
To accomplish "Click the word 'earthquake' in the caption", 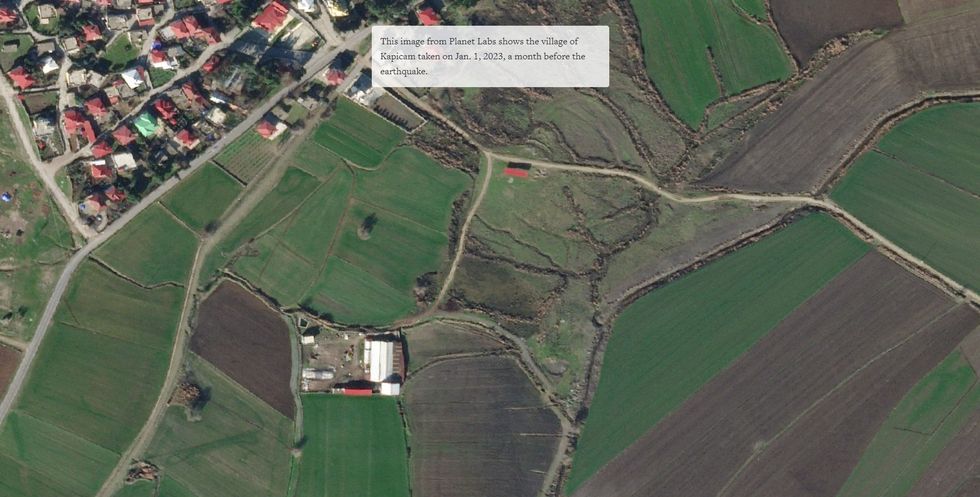I will tap(402, 72).
